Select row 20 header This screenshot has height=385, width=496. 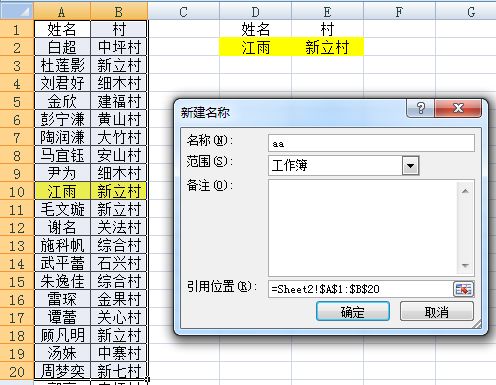pyautogui.click(x=17, y=371)
